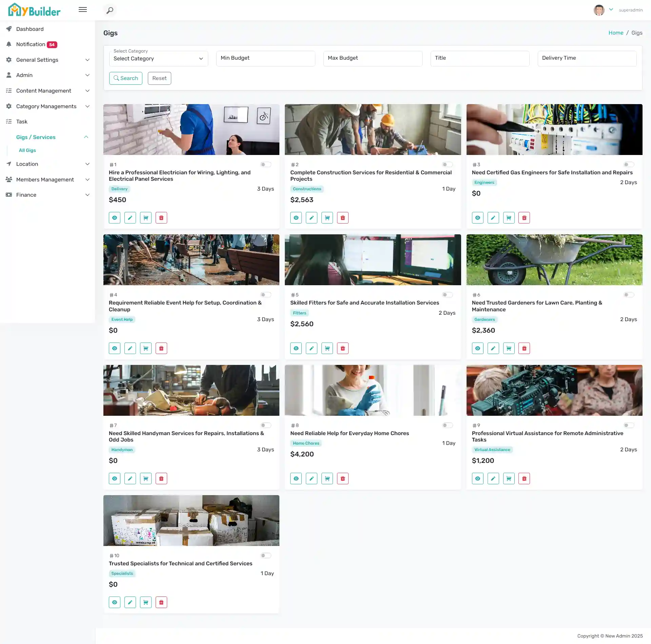Click the edit pencil icon on gig #2
The width and height of the screenshot is (651, 644).
tap(312, 218)
